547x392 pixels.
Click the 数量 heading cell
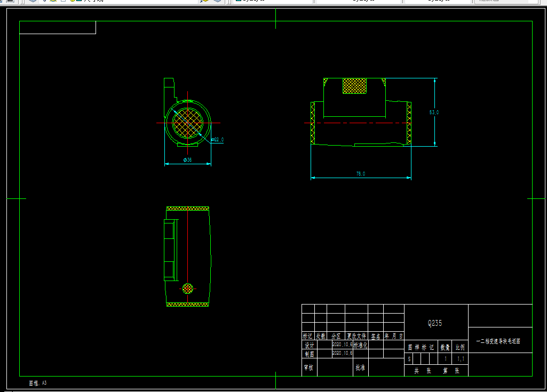point(445,347)
